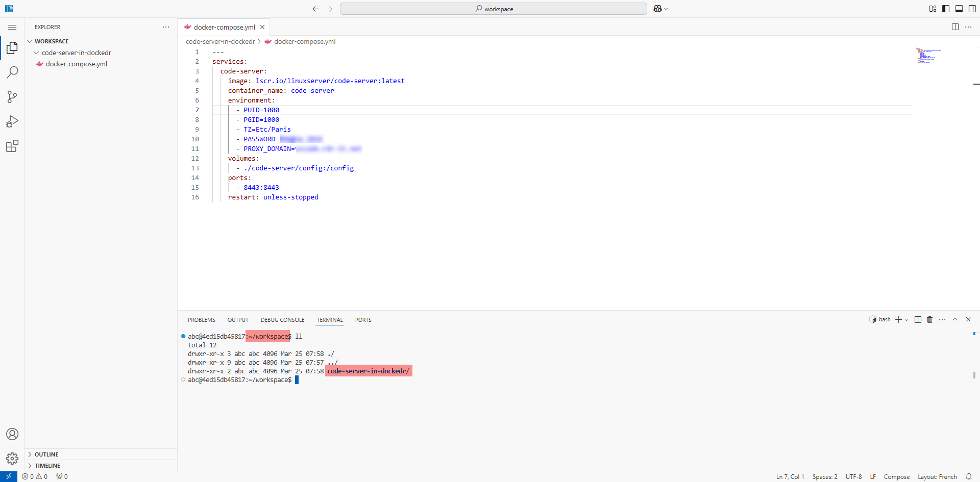Toggle the bottom panel visibility
This screenshot has width=980, height=482.
pos(959,9)
